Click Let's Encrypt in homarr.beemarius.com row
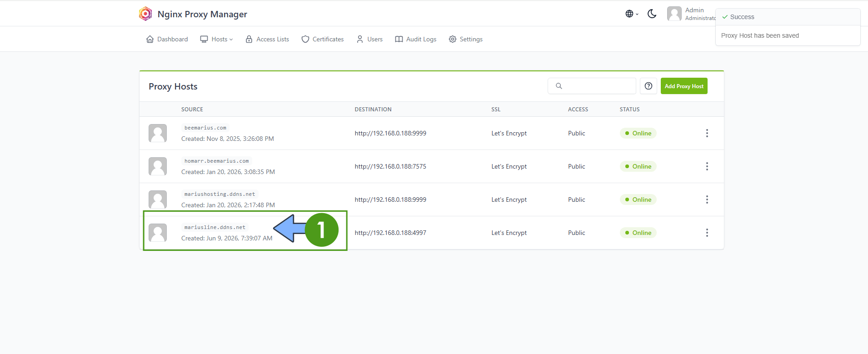This screenshot has width=868, height=354. [509, 166]
